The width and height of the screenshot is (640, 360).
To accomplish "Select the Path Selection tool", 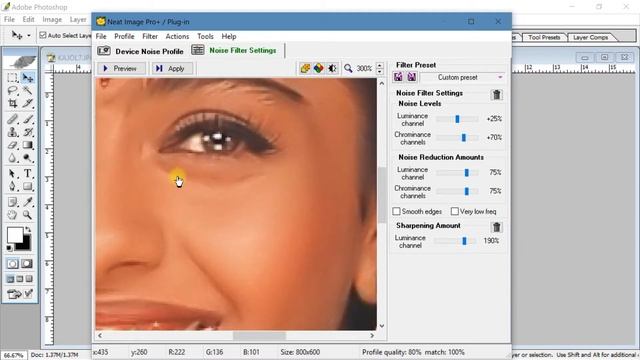I will tap(12, 173).
